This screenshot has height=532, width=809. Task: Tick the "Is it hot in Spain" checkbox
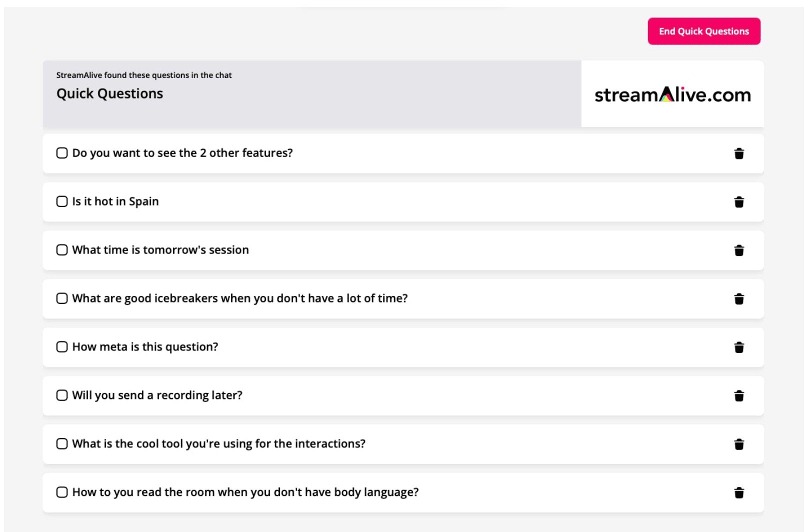point(62,201)
